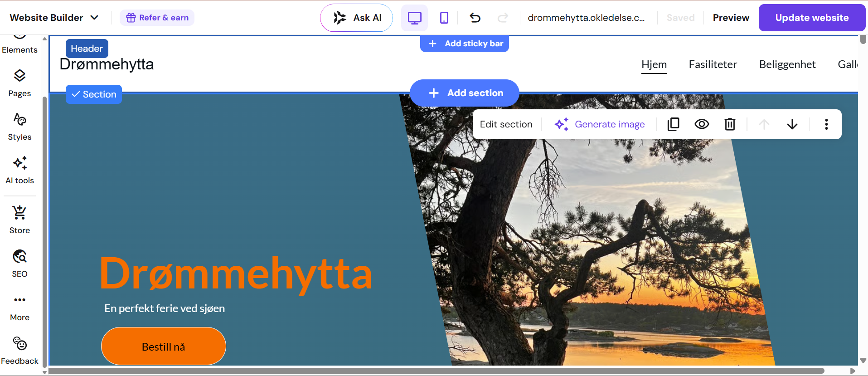Viewport: 868px width, 376px height.
Task: Duplicate the selected section
Action: click(673, 124)
